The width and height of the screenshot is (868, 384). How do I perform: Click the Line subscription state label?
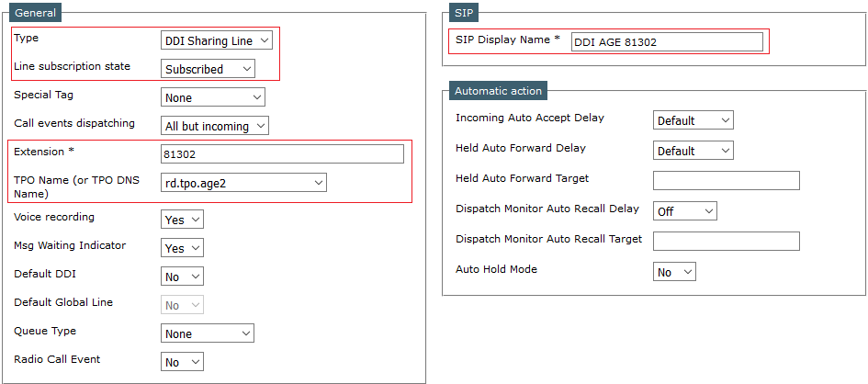(72, 66)
